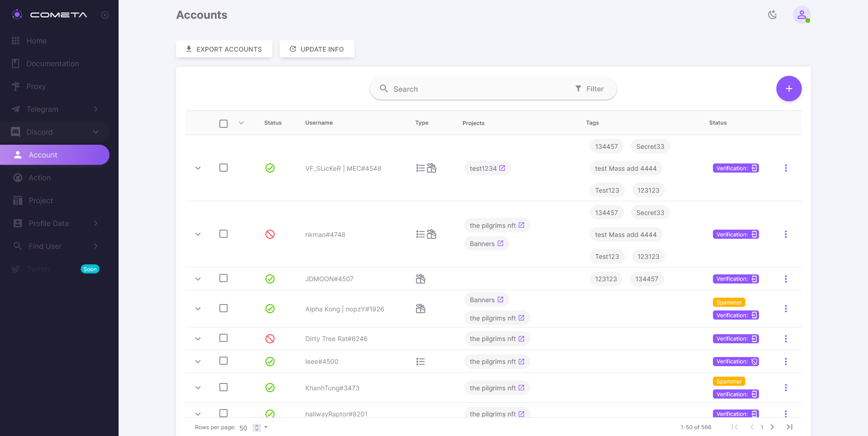
Task: Click Spammer badge for Alpha Kong
Action: (x=729, y=302)
